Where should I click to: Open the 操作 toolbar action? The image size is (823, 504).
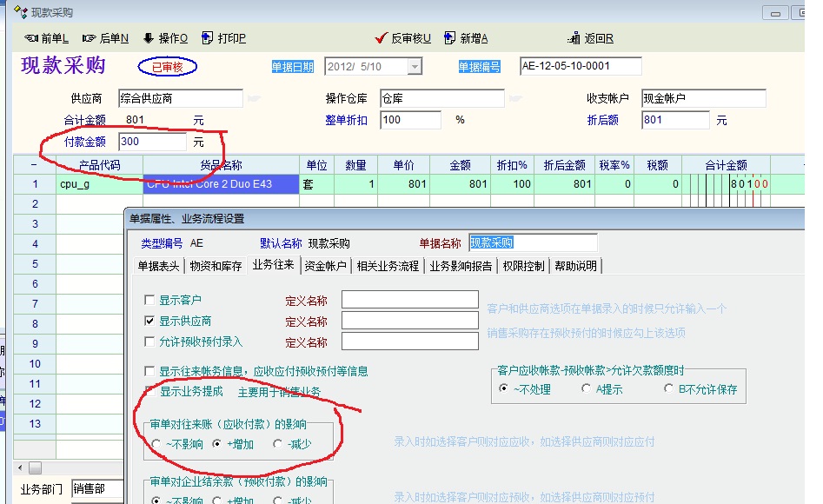pyautogui.click(x=148, y=38)
